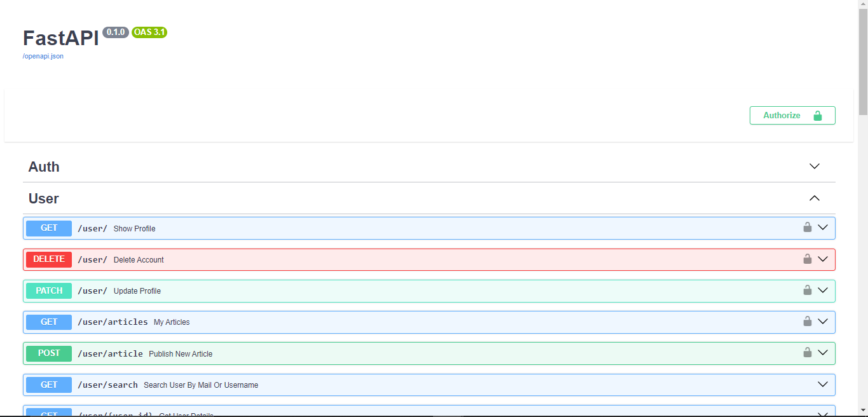Click the scrollbar down arrow
This screenshot has width=868, height=417.
863,411
